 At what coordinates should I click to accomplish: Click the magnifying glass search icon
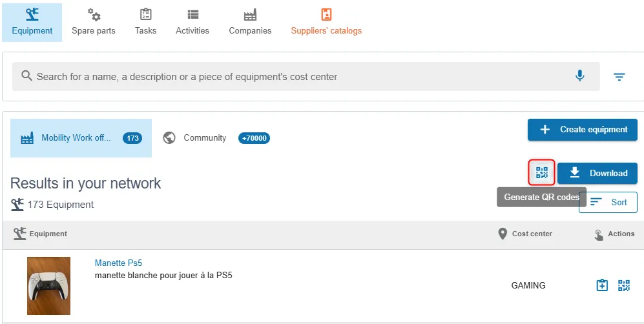click(26, 76)
